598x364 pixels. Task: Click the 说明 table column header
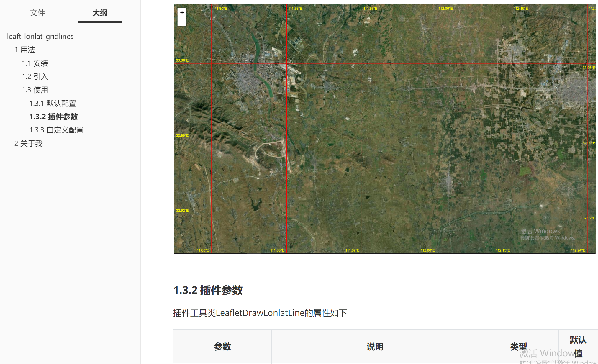tap(375, 347)
